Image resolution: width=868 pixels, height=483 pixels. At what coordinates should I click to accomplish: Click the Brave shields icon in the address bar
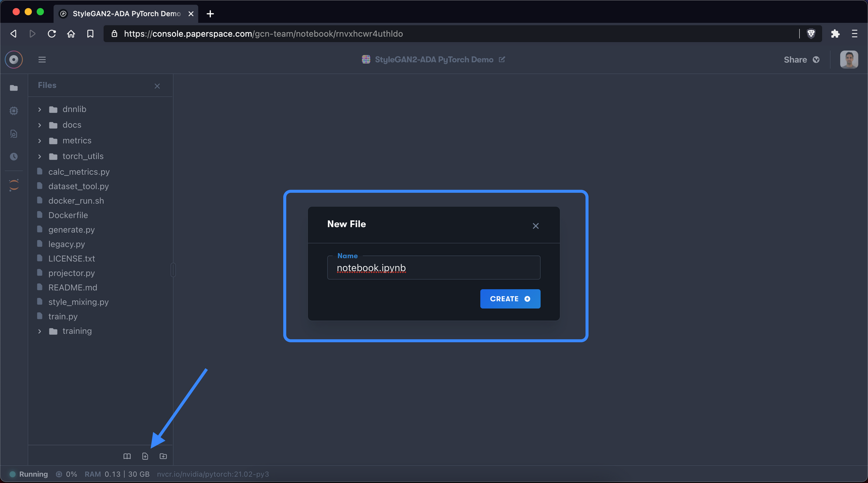pos(811,33)
